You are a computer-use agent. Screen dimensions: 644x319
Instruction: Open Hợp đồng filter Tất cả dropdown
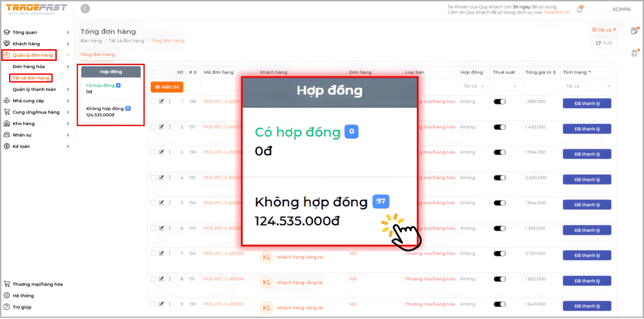[x=473, y=86]
